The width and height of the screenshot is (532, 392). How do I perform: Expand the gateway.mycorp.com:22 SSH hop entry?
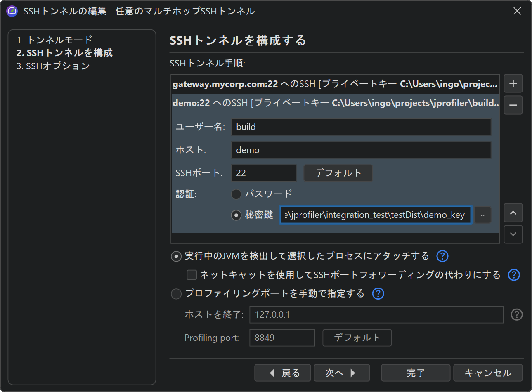coord(335,84)
